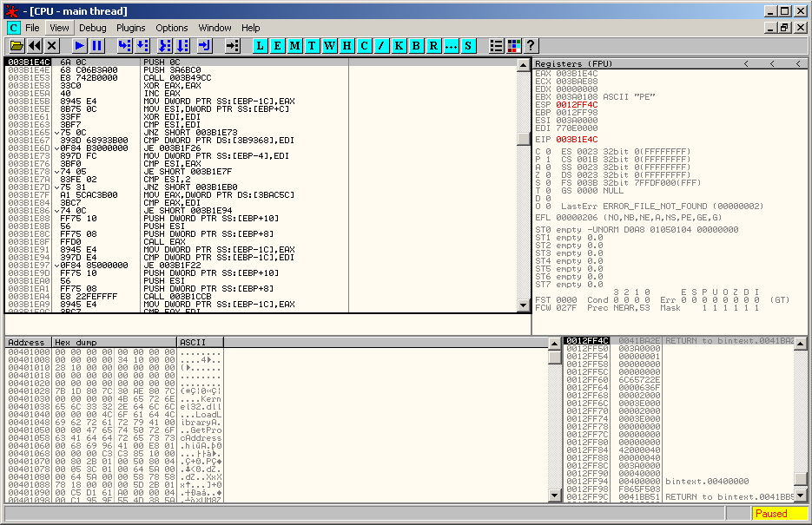Restart the program with the rewind icon
This screenshot has height=525, width=812.
(x=34, y=45)
